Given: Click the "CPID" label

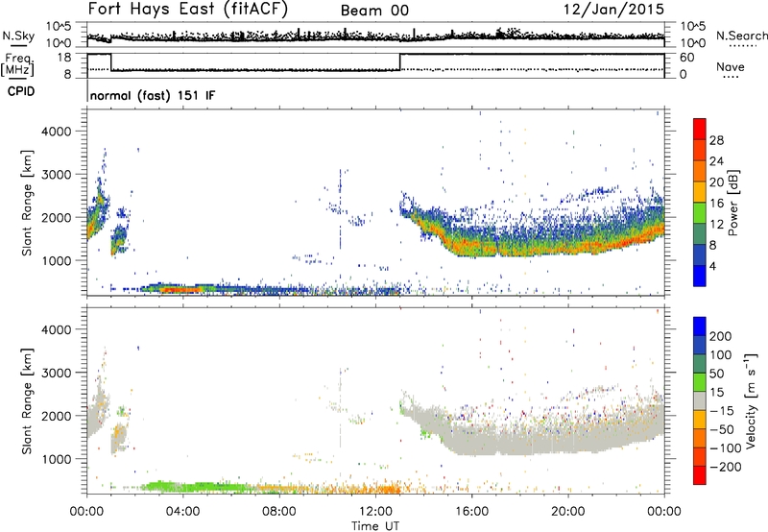Looking at the screenshot, I should click(x=21, y=91).
